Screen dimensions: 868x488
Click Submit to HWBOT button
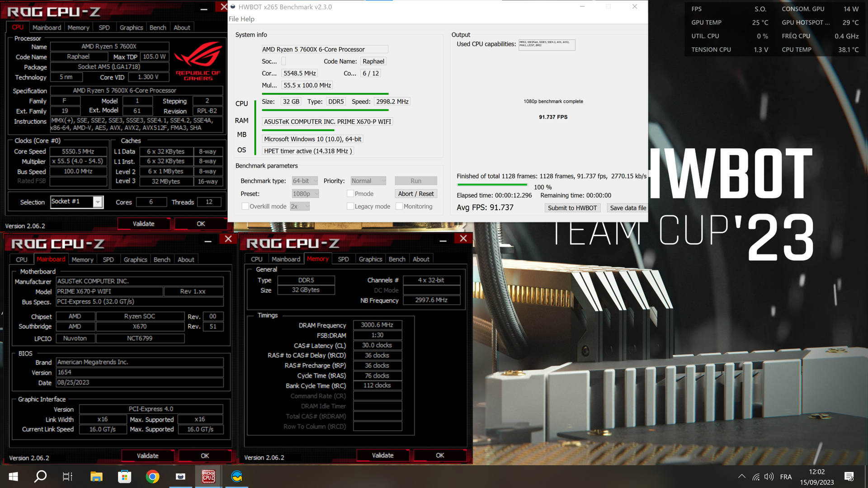[x=572, y=208]
